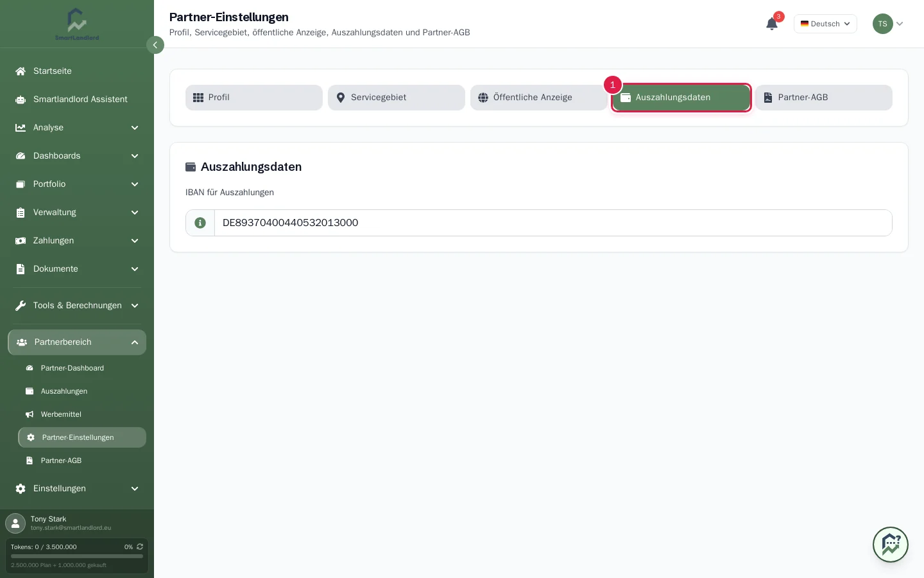Image resolution: width=924 pixels, height=578 pixels.
Task: Switch to the Servicegebiet tab
Action: (x=397, y=98)
